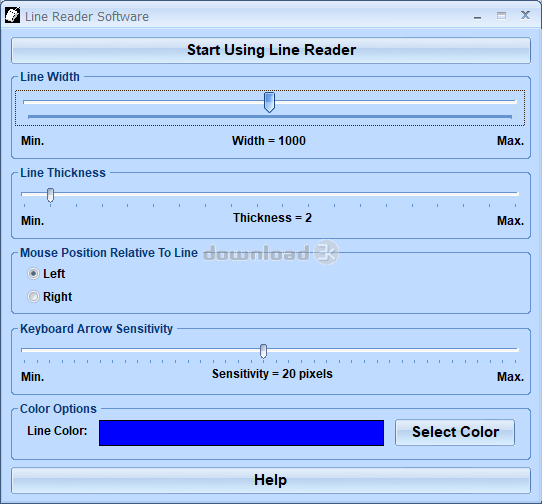The height and width of the screenshot is (504, 542).
Task: Close the Line Reader Software window
Action: pyautogui.click(x=525, y=15)
